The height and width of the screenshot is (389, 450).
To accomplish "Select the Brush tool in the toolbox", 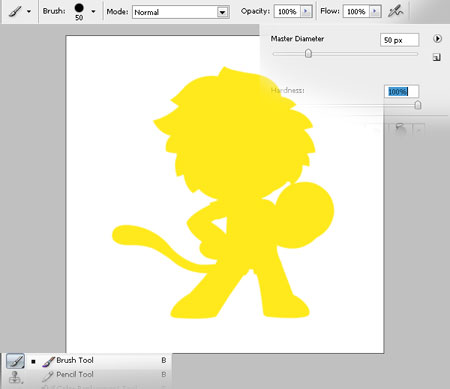I will (x=15, y=361).
